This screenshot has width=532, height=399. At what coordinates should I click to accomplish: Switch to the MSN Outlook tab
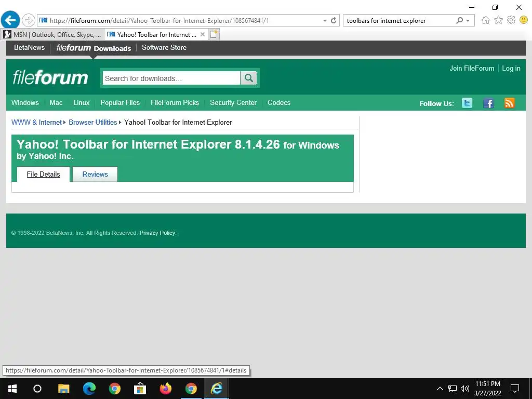[52, 35]
